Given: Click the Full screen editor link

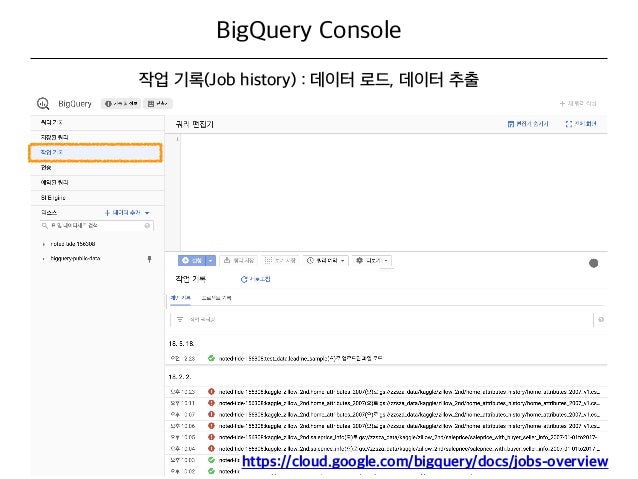Looking at the screenshot, I should [581, 124].
